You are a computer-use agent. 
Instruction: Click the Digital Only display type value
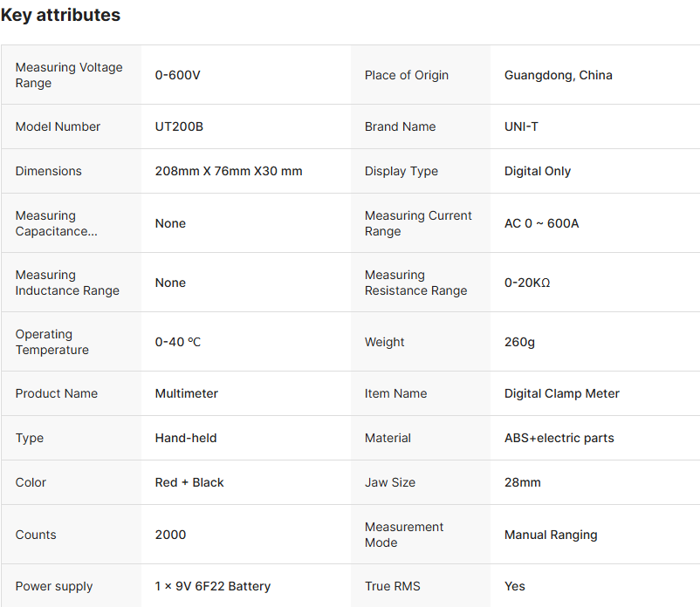coord(537,171)
